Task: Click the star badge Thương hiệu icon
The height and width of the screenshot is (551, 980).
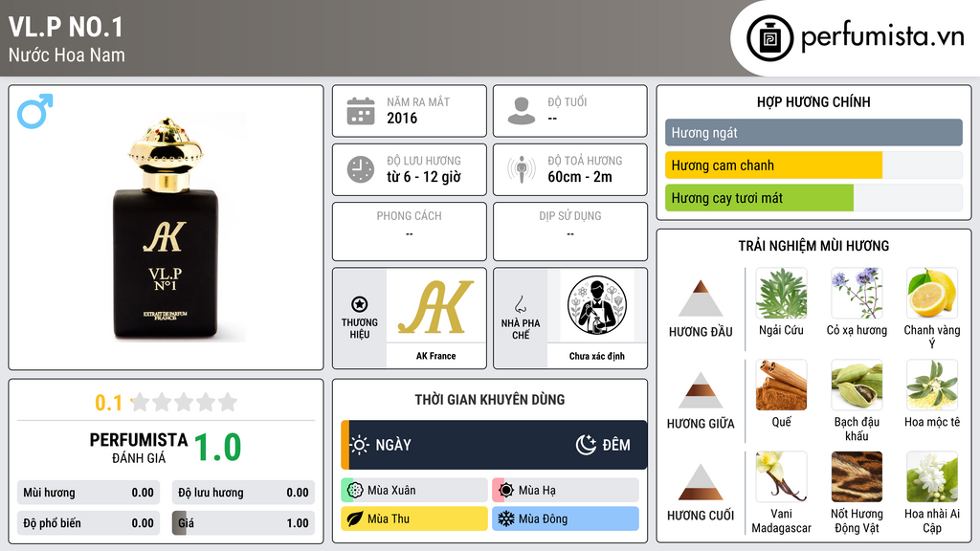Action: pyautogui.click(x=360, y=304)
